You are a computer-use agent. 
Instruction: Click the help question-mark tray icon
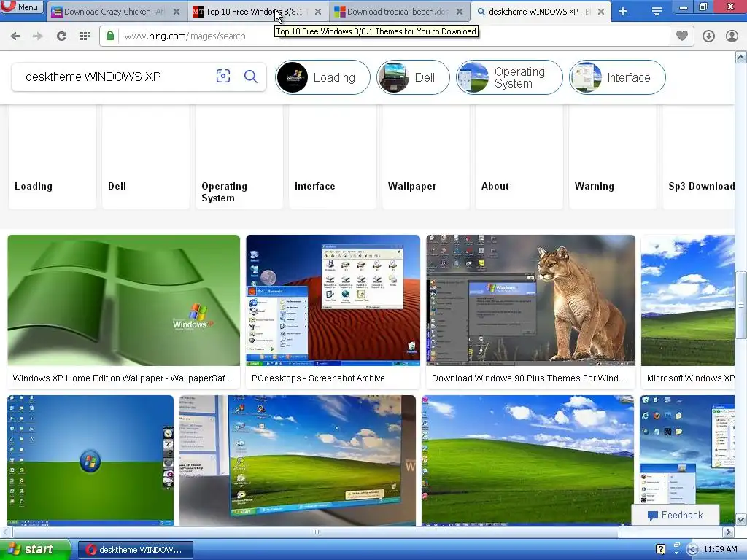660,549
